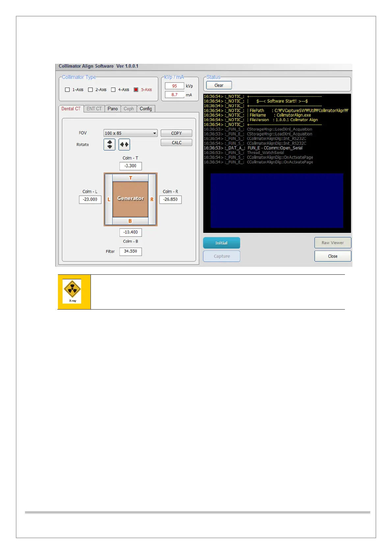The width and height of the screenshot is (392, 554).
Task: Click the X-ray radiation warning icon
Action: [x=72, y=291]
